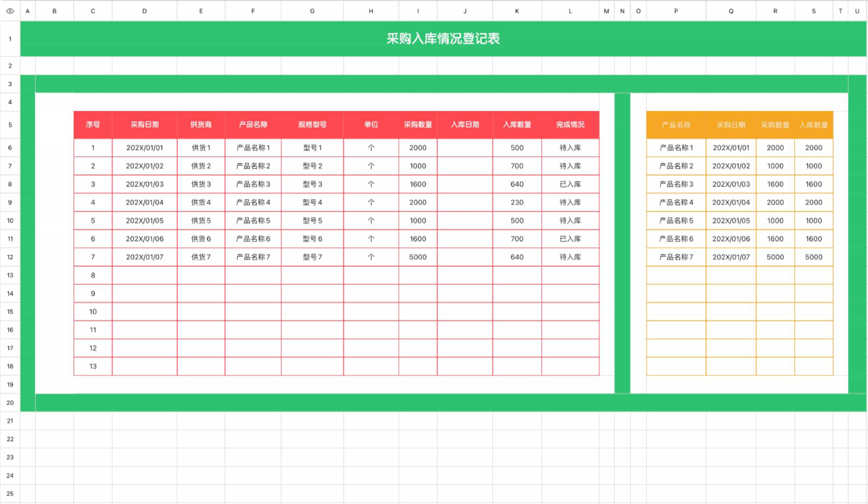Select the cell 供货4
This screenshot has width=868, height=504.
[201, 202]
